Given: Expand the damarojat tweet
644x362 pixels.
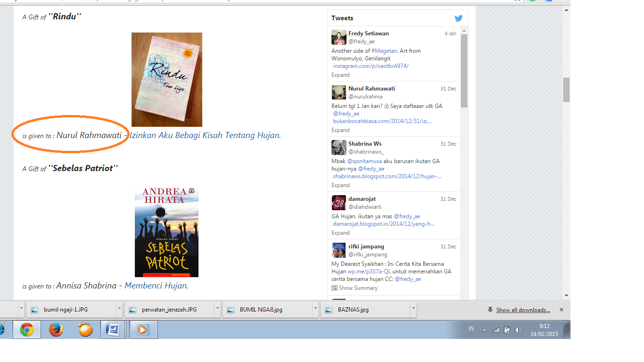Looking at the screenshot, I should point(340,233).
